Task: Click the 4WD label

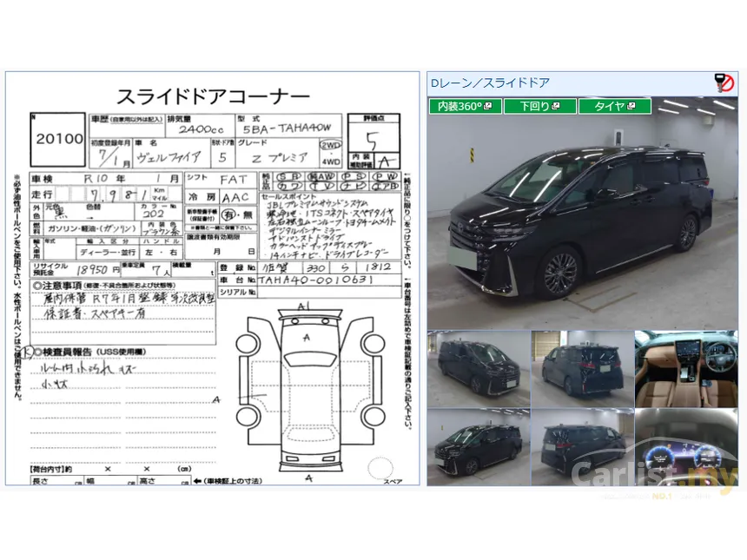Action: [x=331, y=161]
